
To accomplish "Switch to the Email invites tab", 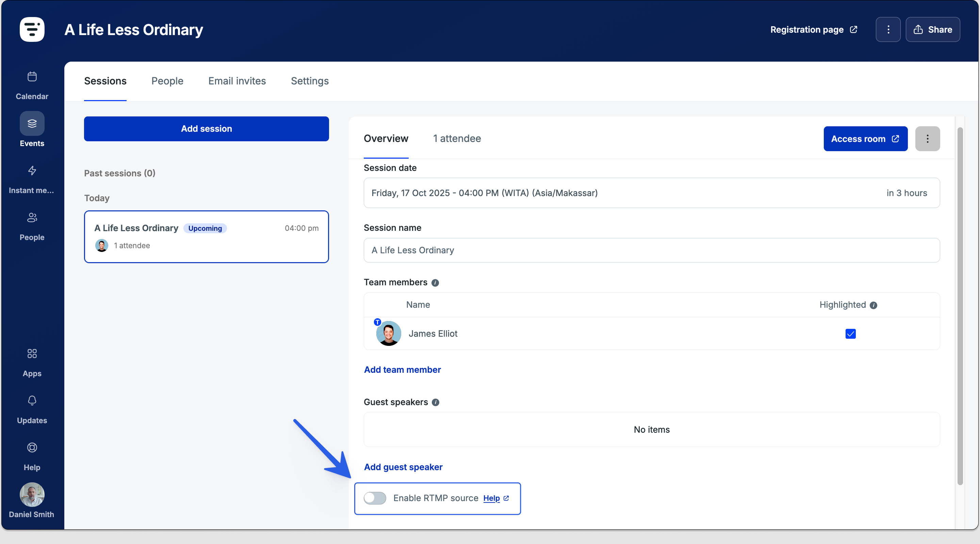I will [x=236, y=81].
